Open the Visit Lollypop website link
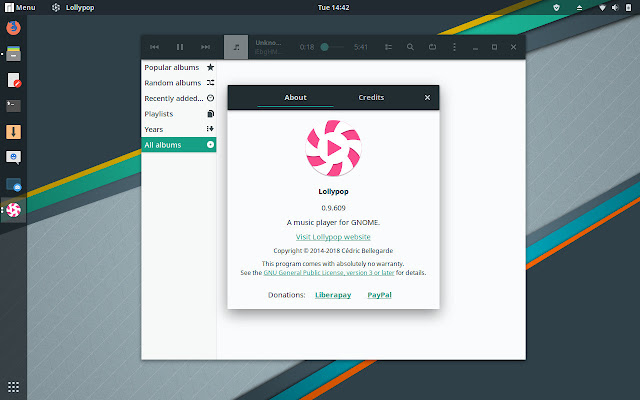 333,237
